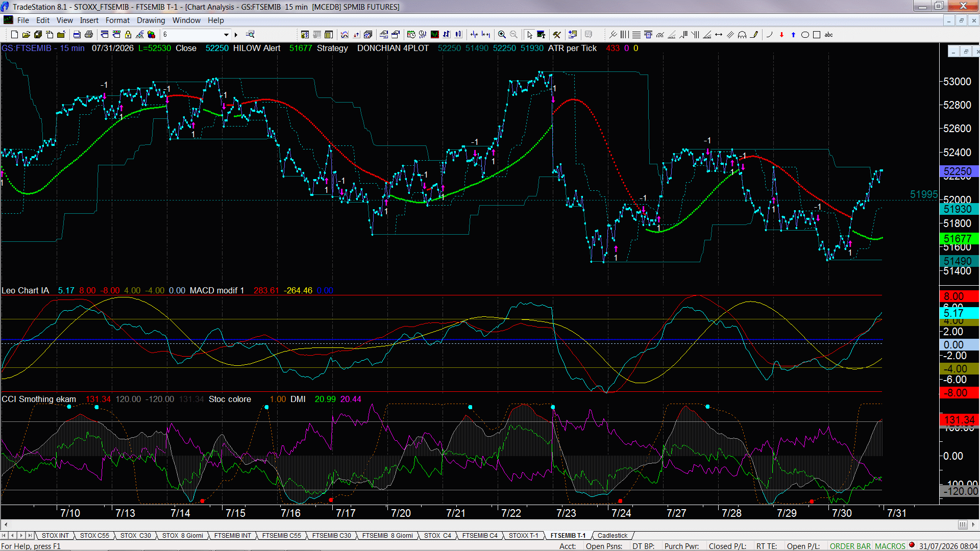
Task: Open the Insert menu
Action: [89, 20]
